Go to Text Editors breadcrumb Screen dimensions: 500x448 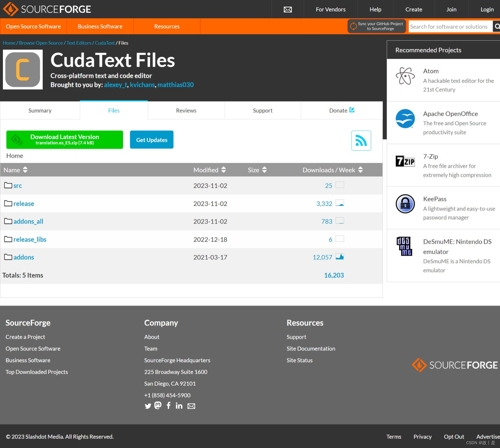79,43
